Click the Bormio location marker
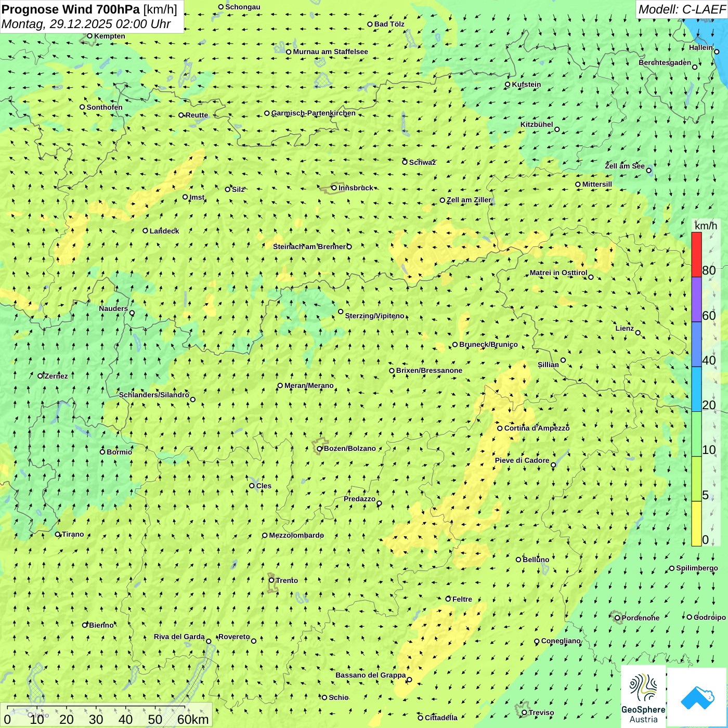 [x=102, y=452]
